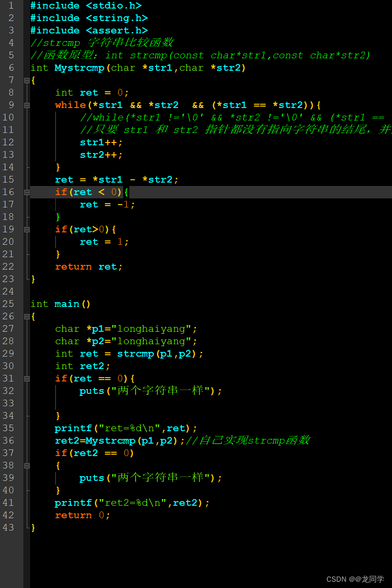Click the 'char *p1="longhaiyang";' line
Screen dimensions: 392x588
tap(126, 329)
